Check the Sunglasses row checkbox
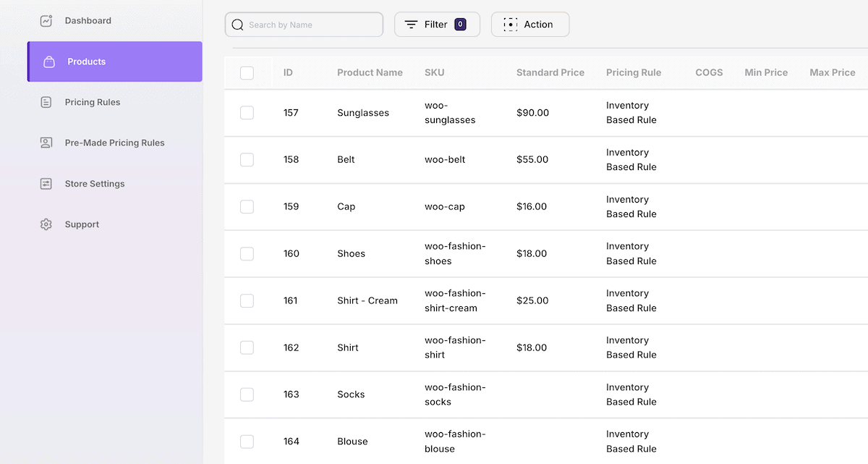Image resolution: width=868 pixels, height=464 pixels. (247, 113)
